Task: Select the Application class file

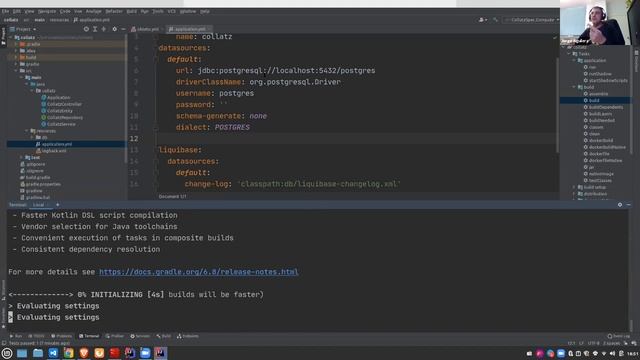Action: click(x=56, y=97)
